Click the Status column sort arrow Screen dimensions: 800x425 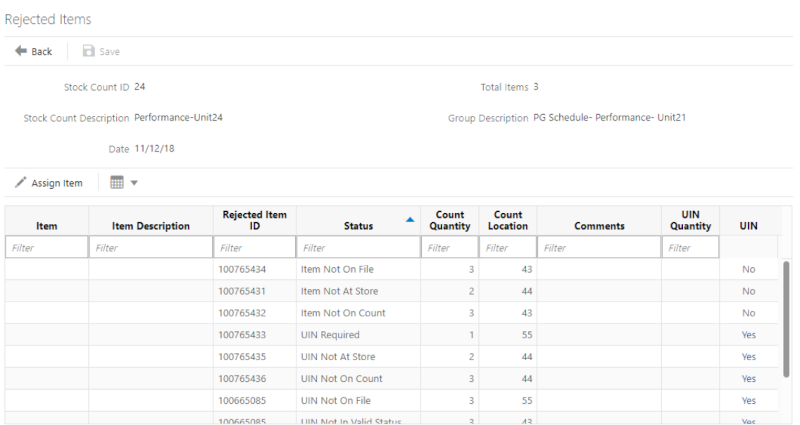pos(410,220)
